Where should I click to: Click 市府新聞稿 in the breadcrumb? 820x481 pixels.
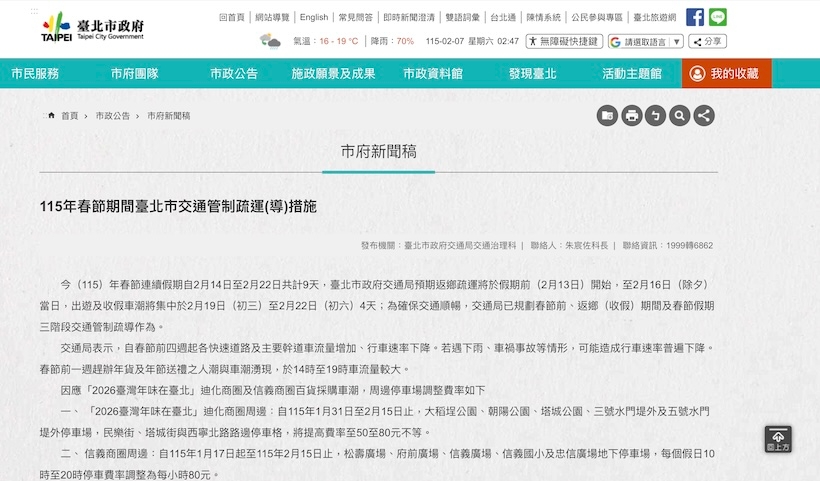[168, 116]
